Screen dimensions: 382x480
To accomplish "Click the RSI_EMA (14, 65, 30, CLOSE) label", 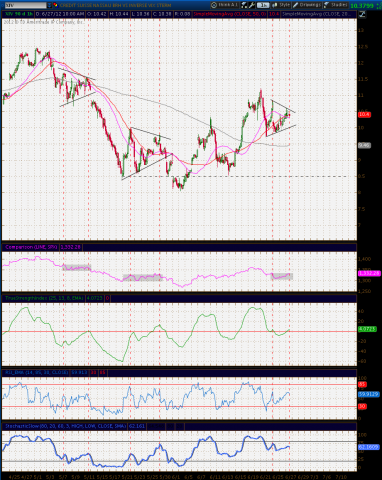I will 36,372.
